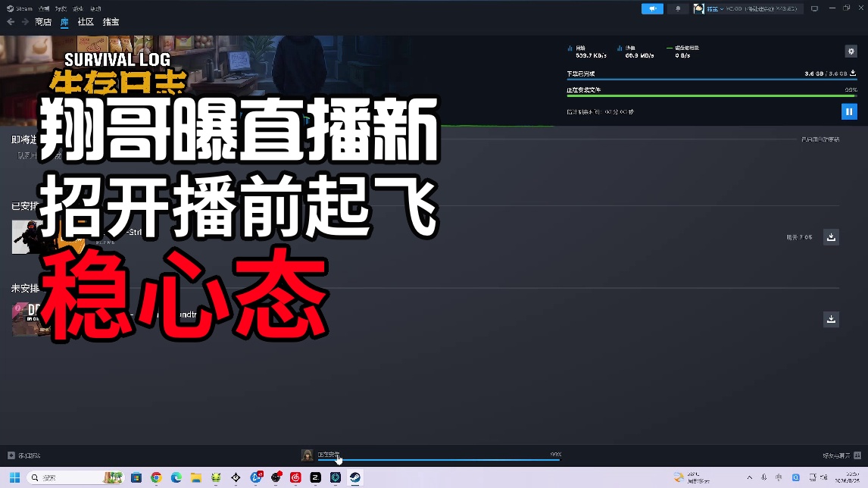
Task: Open the 查看 (View) menu next to Steam
Action: [44, 8]
